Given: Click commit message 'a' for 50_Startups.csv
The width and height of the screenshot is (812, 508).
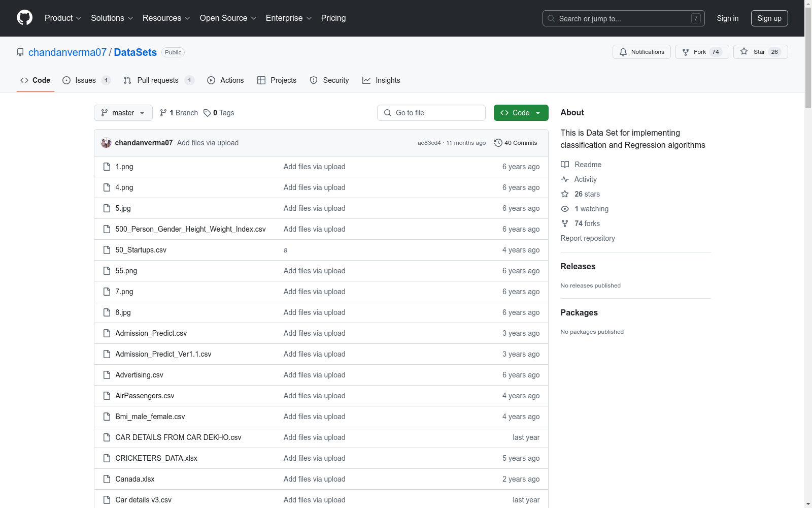Looking at the screenshot, I should tap(286, 250).
